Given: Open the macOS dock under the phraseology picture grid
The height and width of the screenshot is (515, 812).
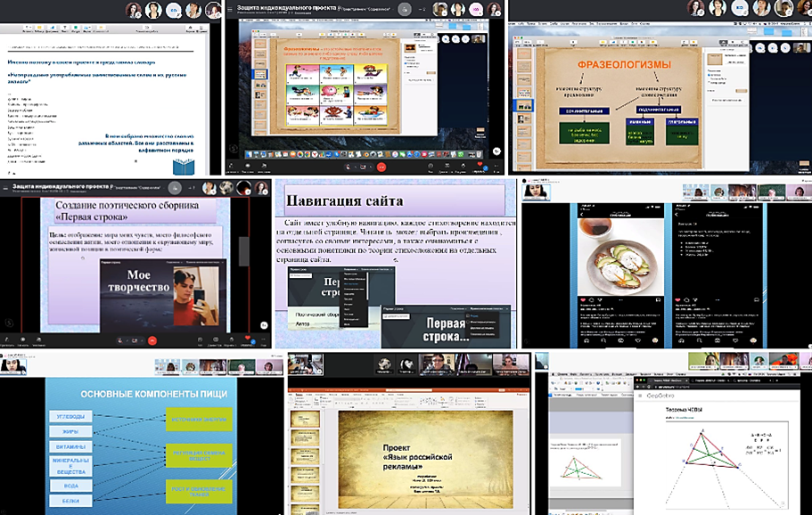Looking at the screenshot, I should (357, 154).
